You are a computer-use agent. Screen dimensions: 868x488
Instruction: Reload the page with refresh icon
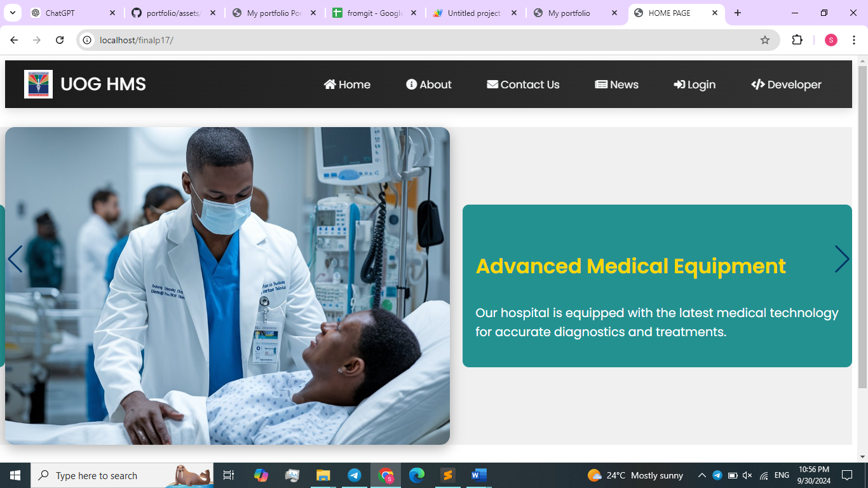[60, 40]
